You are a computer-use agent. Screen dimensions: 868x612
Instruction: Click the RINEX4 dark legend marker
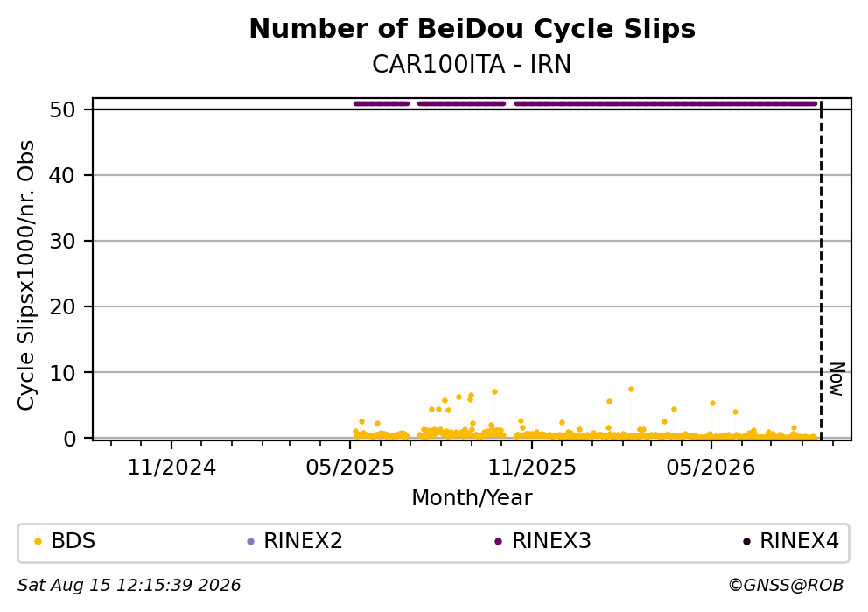coord(746,542)
